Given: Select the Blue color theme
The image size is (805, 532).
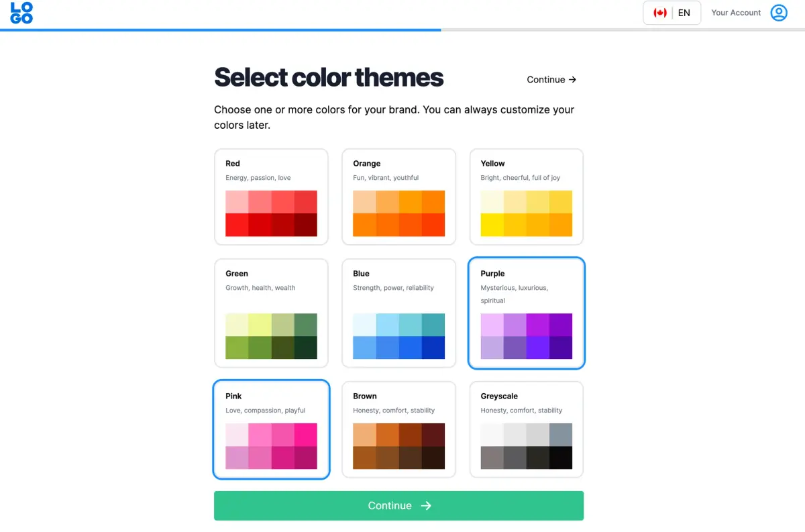Looking at the screenshot, I should tap(398, 313).
